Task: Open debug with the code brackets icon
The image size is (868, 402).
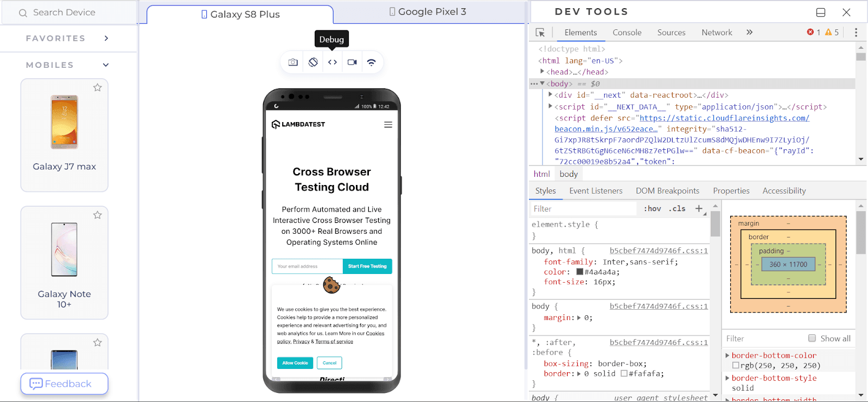Action: tap(333, 62)
